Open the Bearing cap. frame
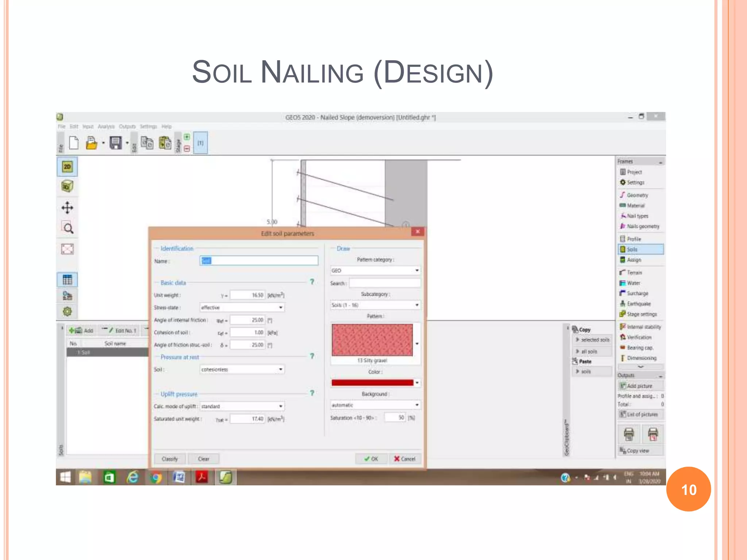This screenshot has height=560, width=747. pyautogui.click(x=640, y=348)
